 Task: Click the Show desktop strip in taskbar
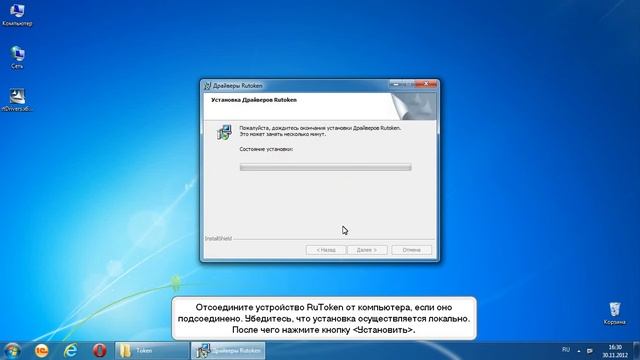pyautogui.click(x=637, y=351)
